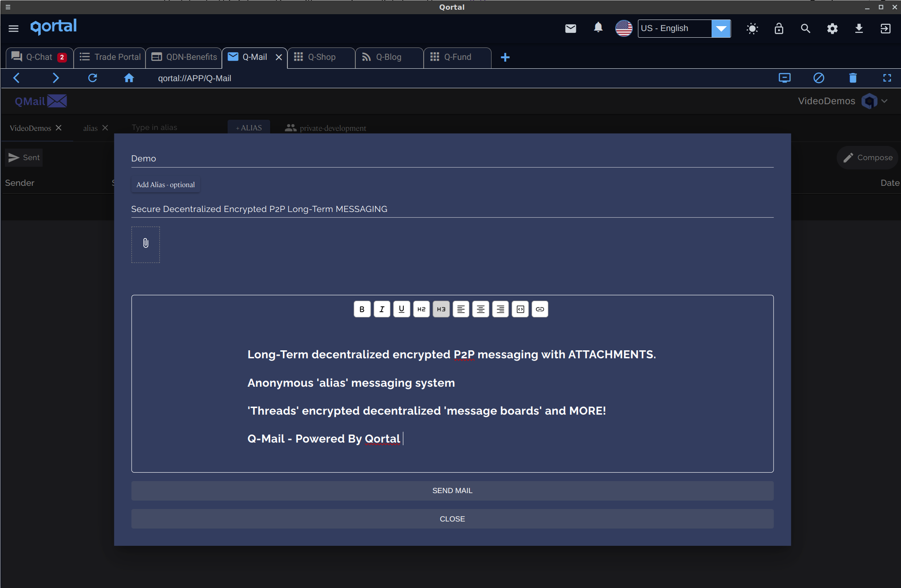This screenshot has width=901, height=588.
Task: Switch to the QDN-Benefits tab
Action: point(184,57)
